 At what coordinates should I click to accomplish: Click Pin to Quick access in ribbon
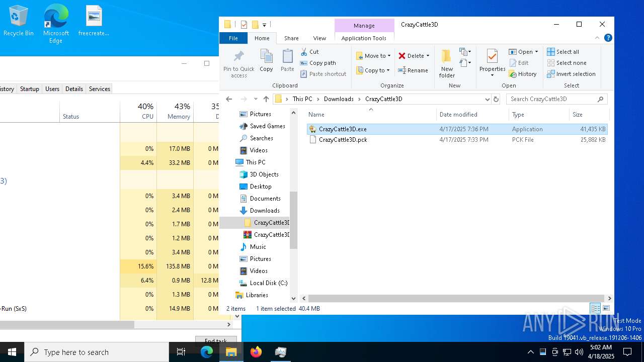coord(239,64)
